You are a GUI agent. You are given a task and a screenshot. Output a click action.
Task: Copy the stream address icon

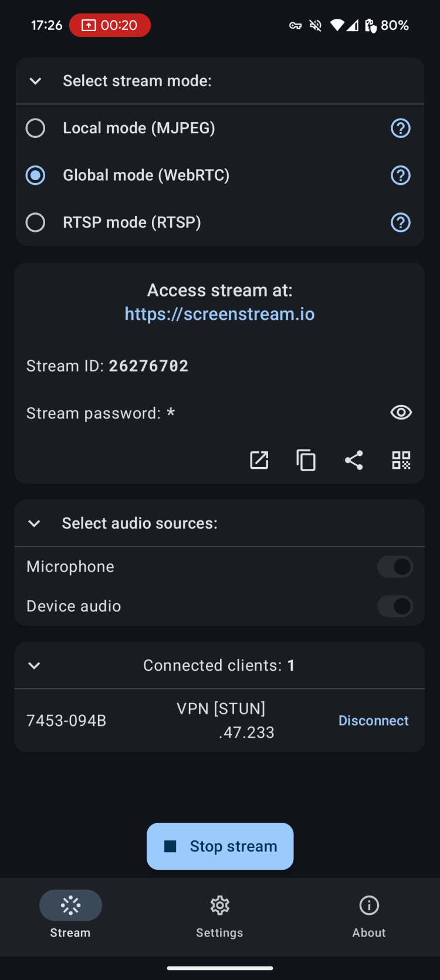point(306,460)
